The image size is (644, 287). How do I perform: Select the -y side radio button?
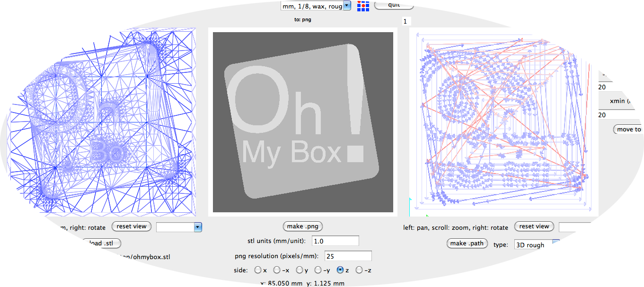tap(318, 270)
